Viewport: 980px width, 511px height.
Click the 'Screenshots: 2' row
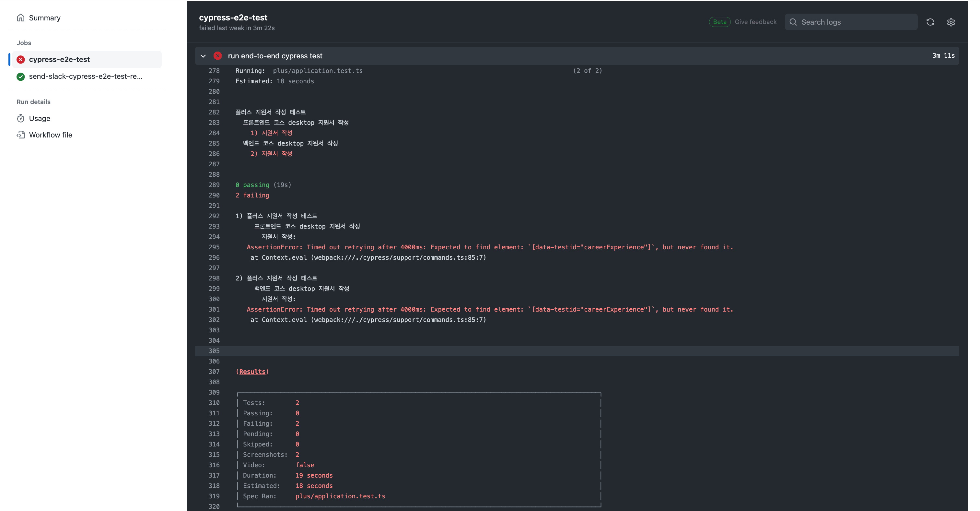[x=271, y=455]
